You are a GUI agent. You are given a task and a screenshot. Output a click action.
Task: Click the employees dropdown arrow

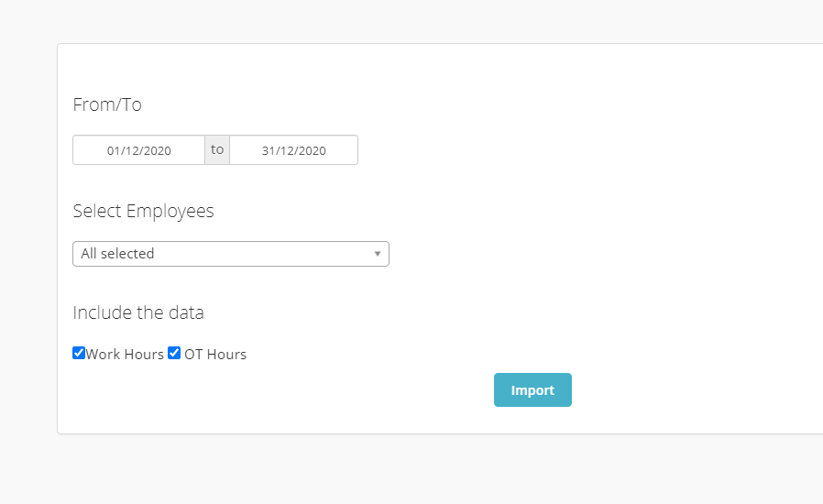pyautogui.click(x=377, y=254)
